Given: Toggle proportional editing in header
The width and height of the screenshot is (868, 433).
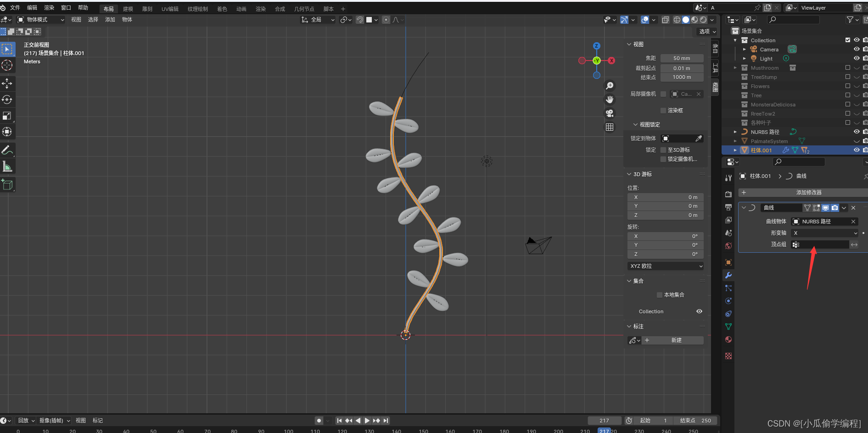Looking at the screenshot, I should [386, 20].
